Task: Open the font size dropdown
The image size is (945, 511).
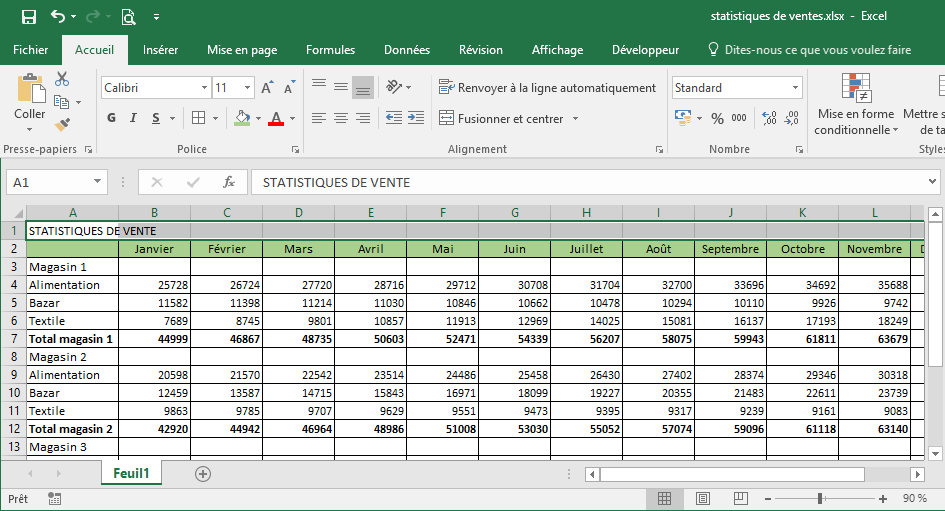Action: (x=248, y=88)
